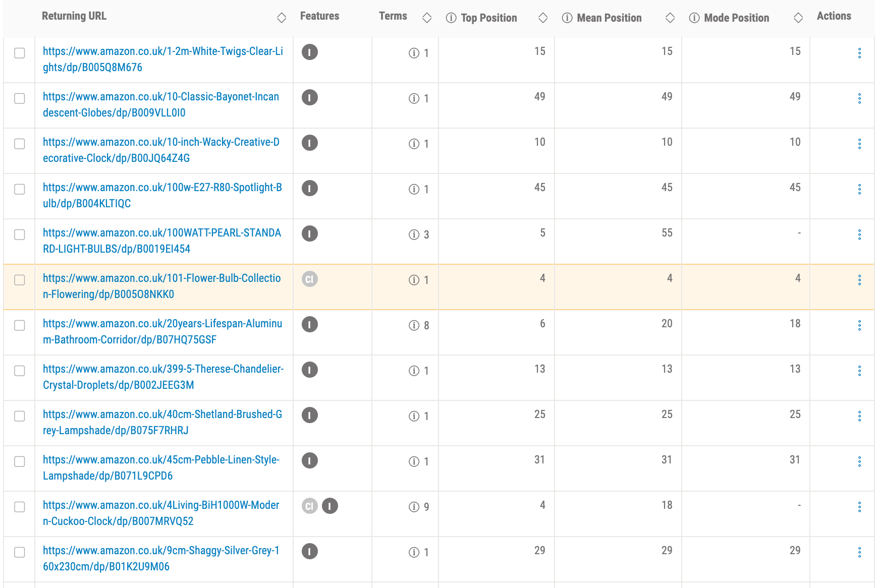The height and width of the screenshot is (588, 882).
Task: Click terms info icon in 100WATT-PEARL row
Action: coord(414,234)
